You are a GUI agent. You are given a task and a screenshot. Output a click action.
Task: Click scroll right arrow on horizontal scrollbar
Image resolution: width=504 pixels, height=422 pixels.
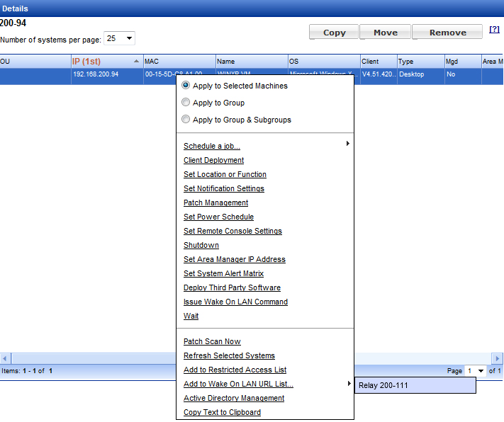tap(498, 358)
